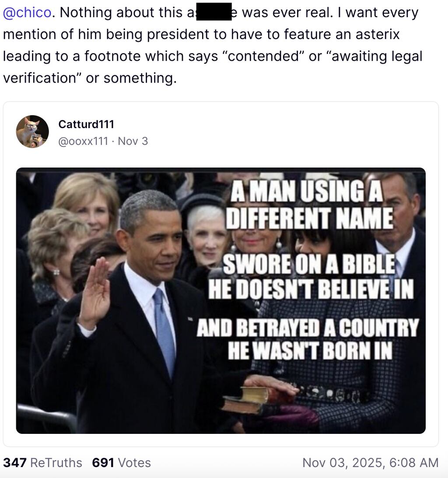View the 347 ReTruths list

42,462
